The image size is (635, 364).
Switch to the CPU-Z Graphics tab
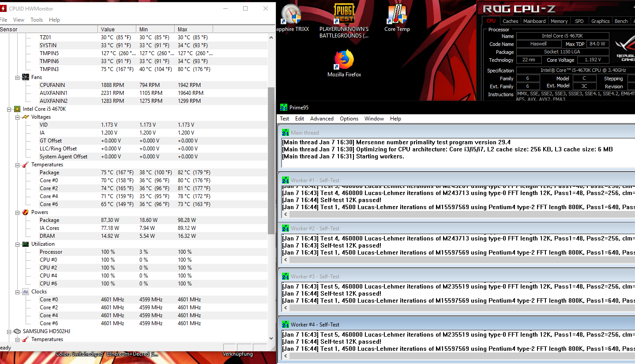click(601, 21)
